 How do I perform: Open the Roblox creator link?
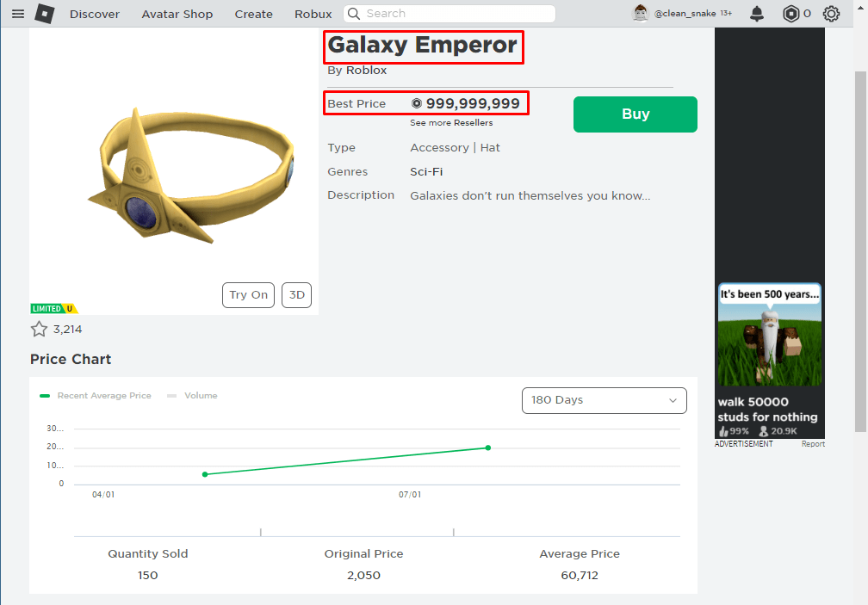point(367,71)
